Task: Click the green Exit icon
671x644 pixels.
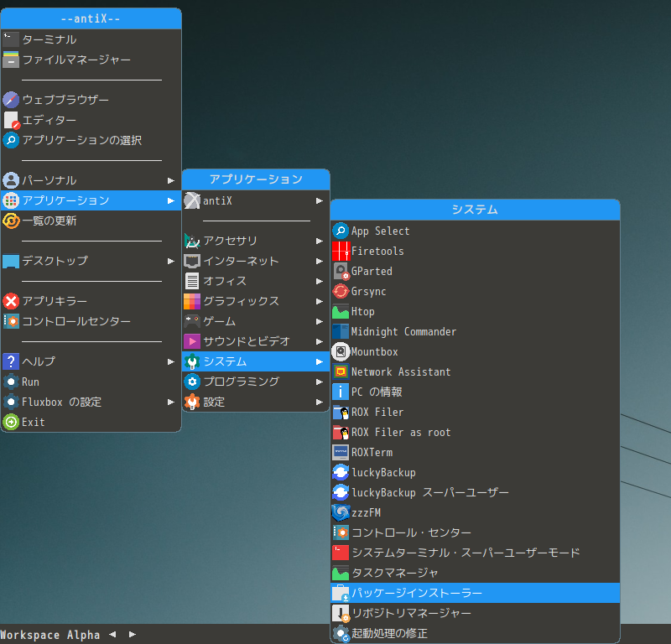Action: pyautogui.click(x=11, y=422)
